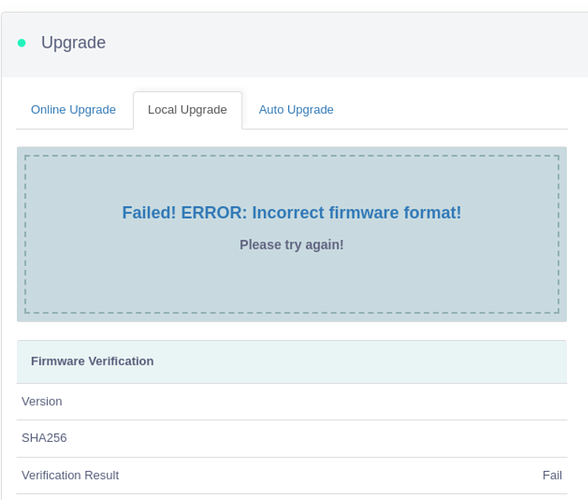Open the Auto Upgrade tab
Viewport: 588px width, 500px height.
point(296,110)
